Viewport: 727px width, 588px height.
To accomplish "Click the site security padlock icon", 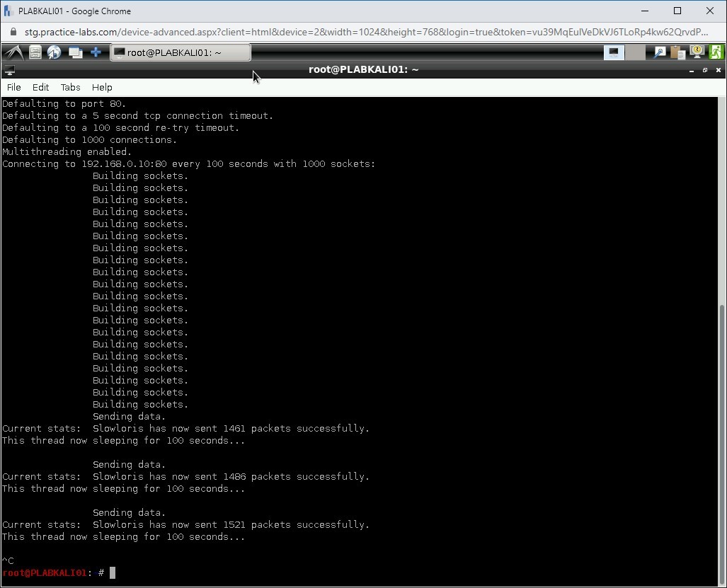I will pos(13,32).
